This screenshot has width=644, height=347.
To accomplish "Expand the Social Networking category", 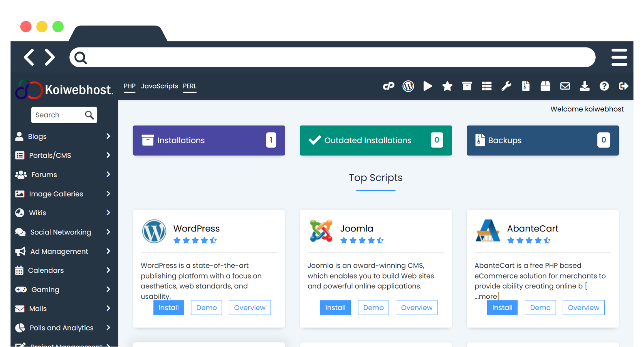I will click(x=63, y=232).
